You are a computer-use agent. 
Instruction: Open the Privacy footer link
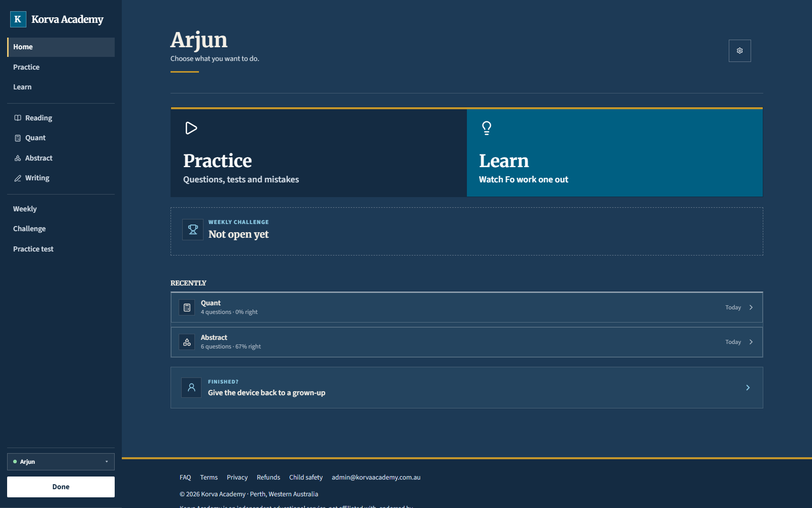tap(237, 478)
